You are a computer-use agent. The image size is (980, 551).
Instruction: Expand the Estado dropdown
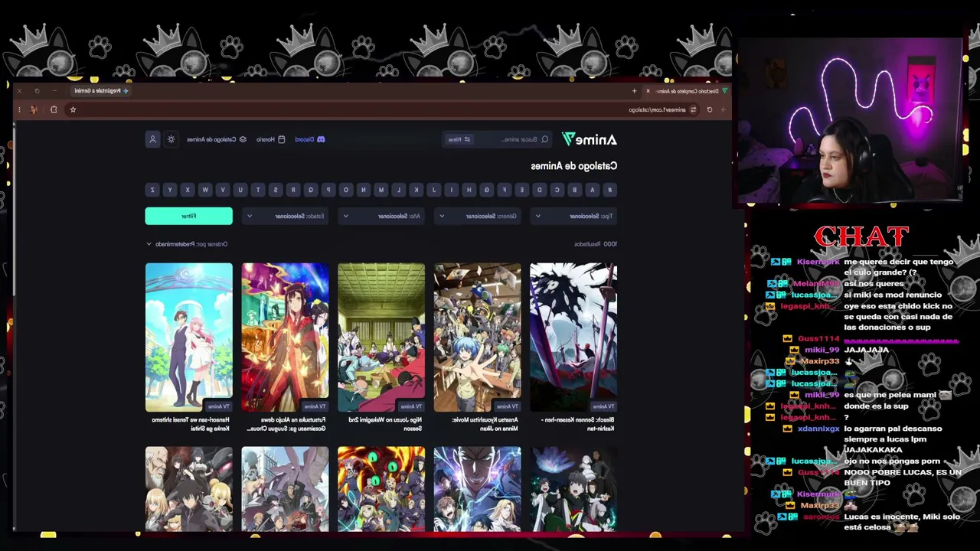coord(285,216)
